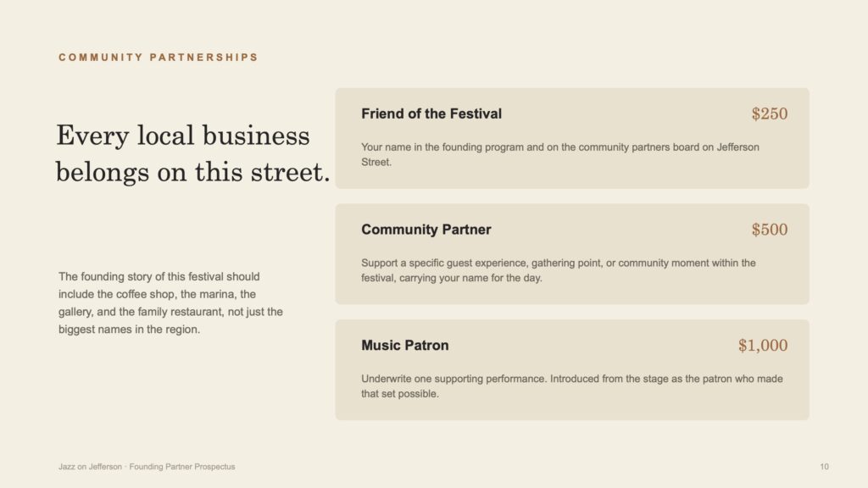Click the Community Partnerships section label
This screenshot has width=868, height=488.
pyautogui.click(x=159, y=58)
